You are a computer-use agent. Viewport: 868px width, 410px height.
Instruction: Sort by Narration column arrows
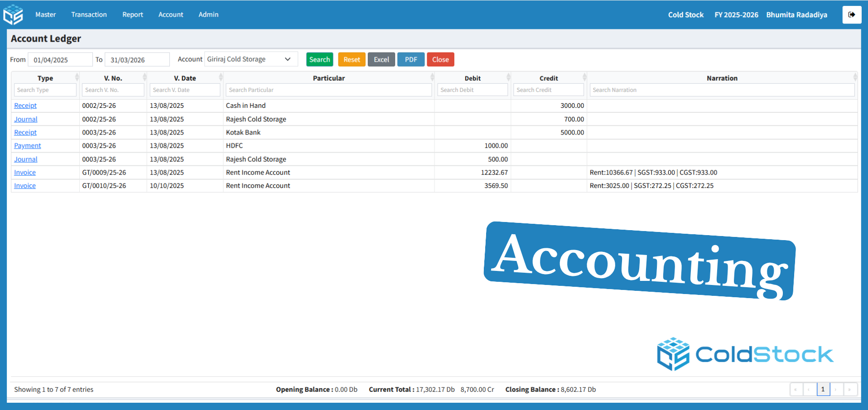(855, 77)
